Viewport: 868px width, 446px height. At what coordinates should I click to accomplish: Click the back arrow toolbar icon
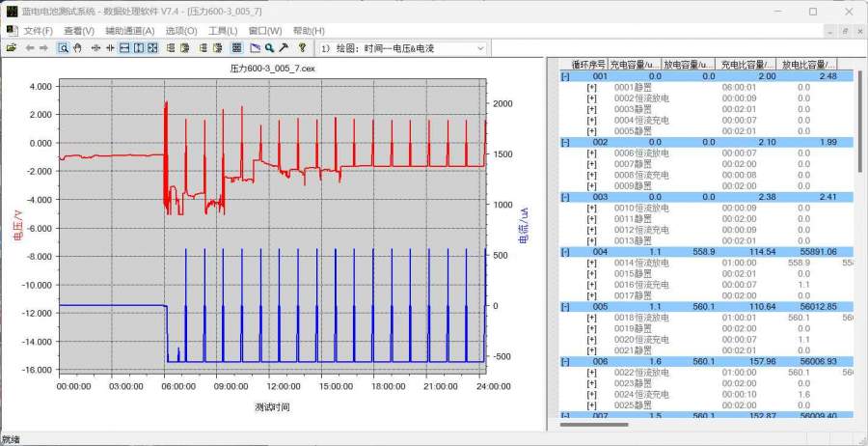(x=29, y=47)
